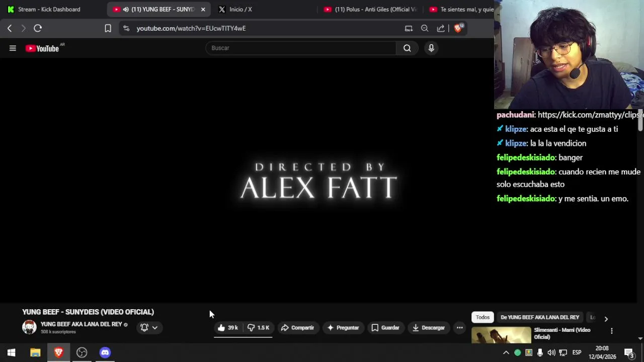Click the Preguntar button
Viewport: 644px width, 362px height.
point(343,328)
